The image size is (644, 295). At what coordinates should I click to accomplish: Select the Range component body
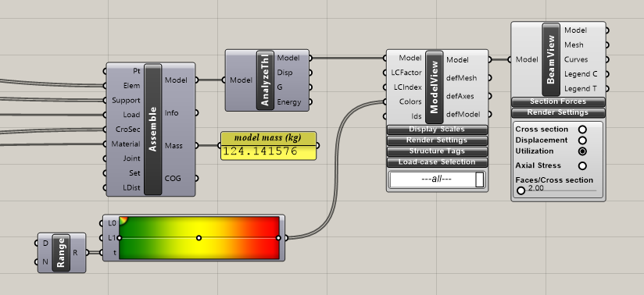(61, 253)
